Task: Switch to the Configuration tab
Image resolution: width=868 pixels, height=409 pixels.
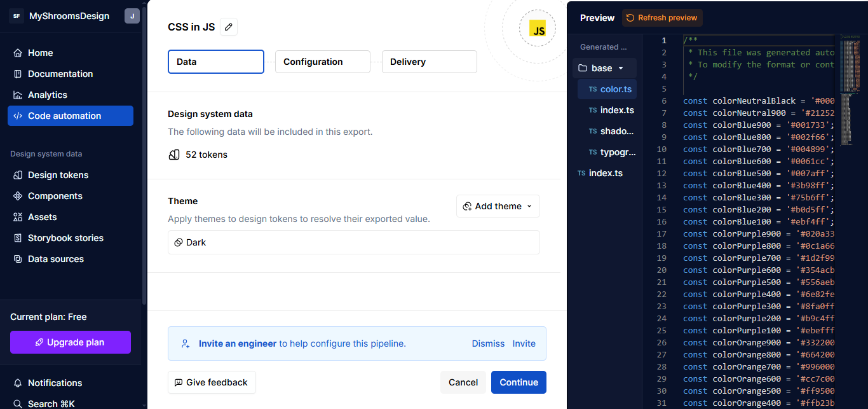Action: [322, 62]
